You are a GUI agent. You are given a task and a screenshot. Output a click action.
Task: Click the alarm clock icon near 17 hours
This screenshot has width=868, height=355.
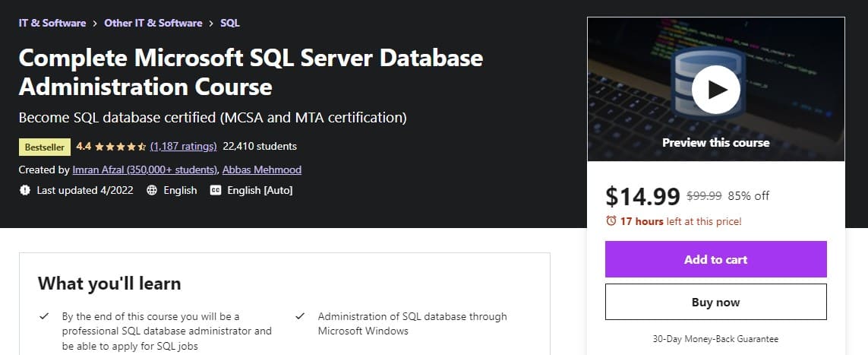point(611,221)
